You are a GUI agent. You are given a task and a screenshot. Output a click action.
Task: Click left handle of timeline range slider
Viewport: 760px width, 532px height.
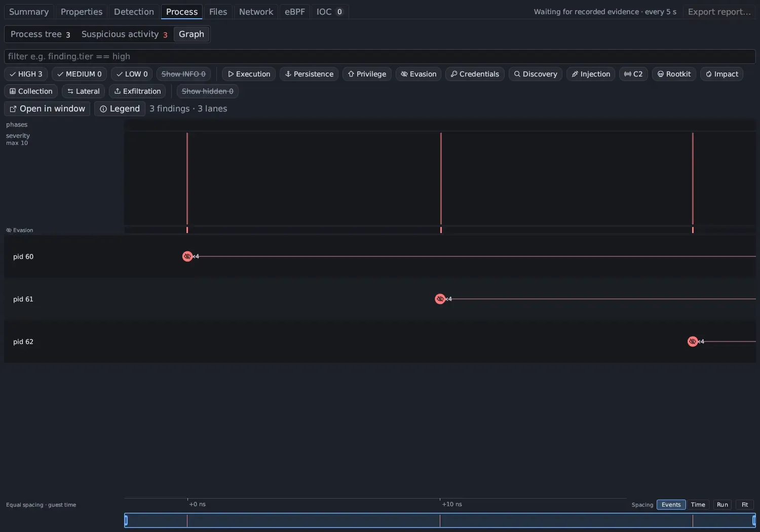click(126, 520)
